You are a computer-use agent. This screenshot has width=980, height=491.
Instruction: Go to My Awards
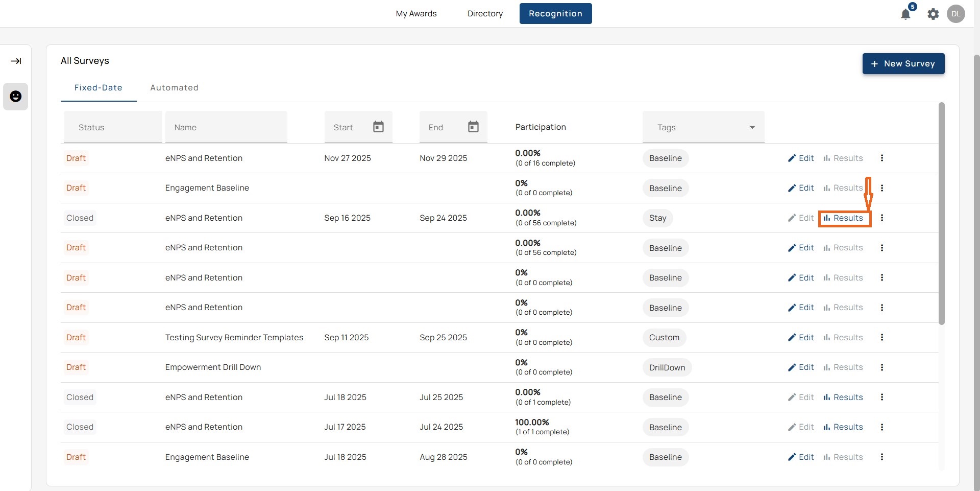(416, 14)
